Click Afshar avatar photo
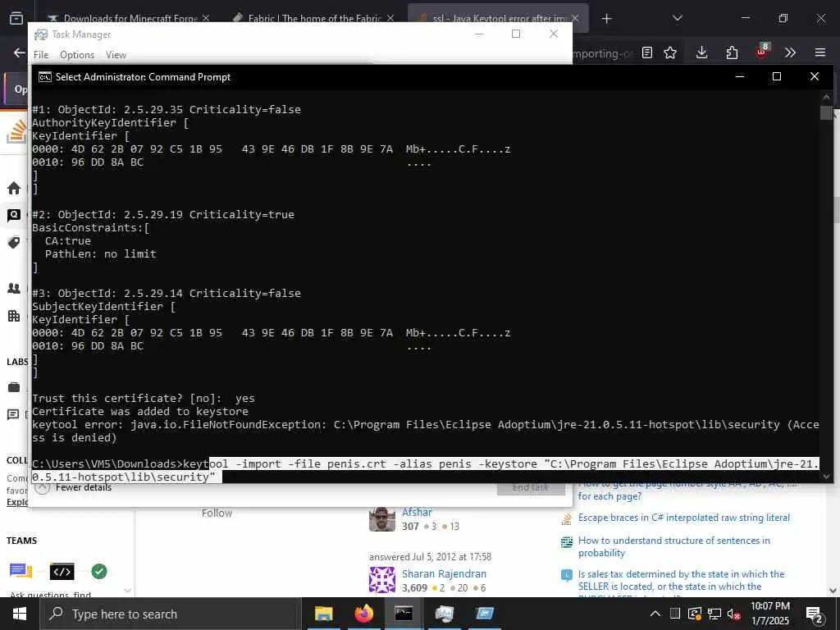 [382, 519]
